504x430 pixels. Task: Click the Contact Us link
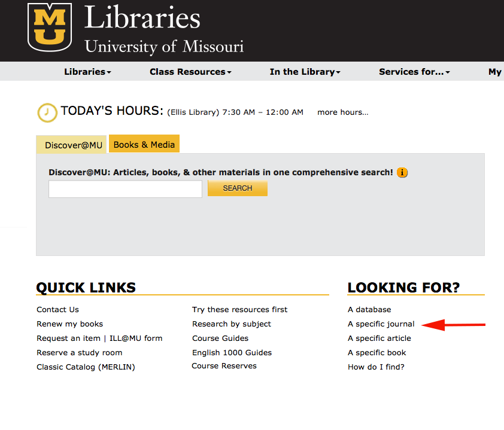[57, 309]
